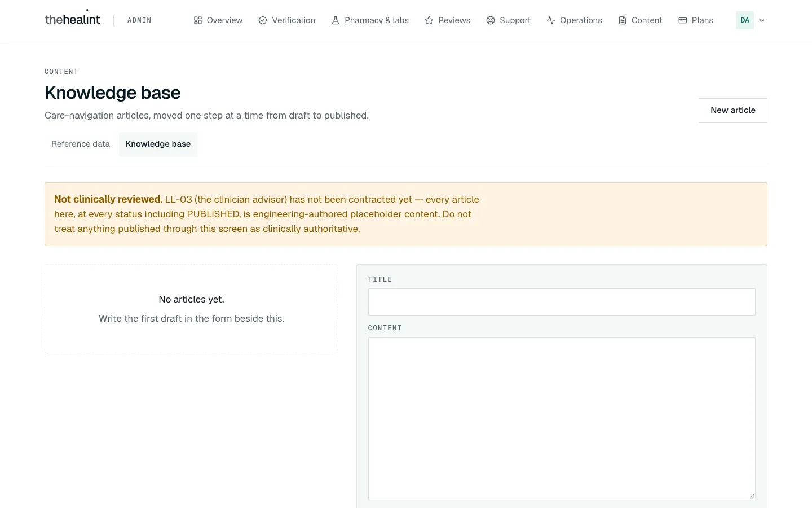812x508 pixels.
Task: Open the Support section
Action: (x=509, y=20)
